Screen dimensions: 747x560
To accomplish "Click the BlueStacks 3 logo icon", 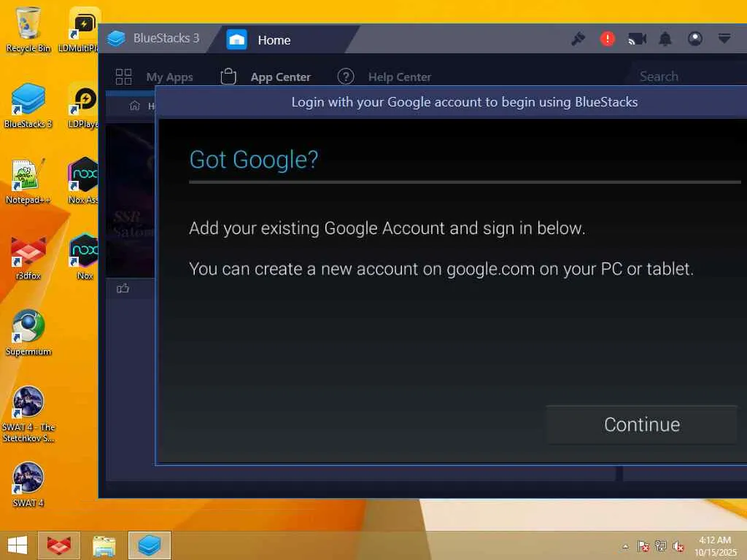I will 116,39.
